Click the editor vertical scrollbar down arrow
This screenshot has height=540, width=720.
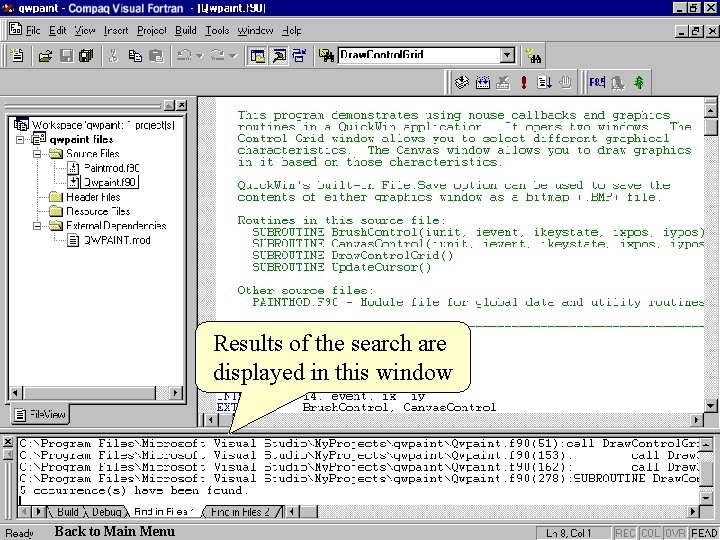click(x=710, y=405)
